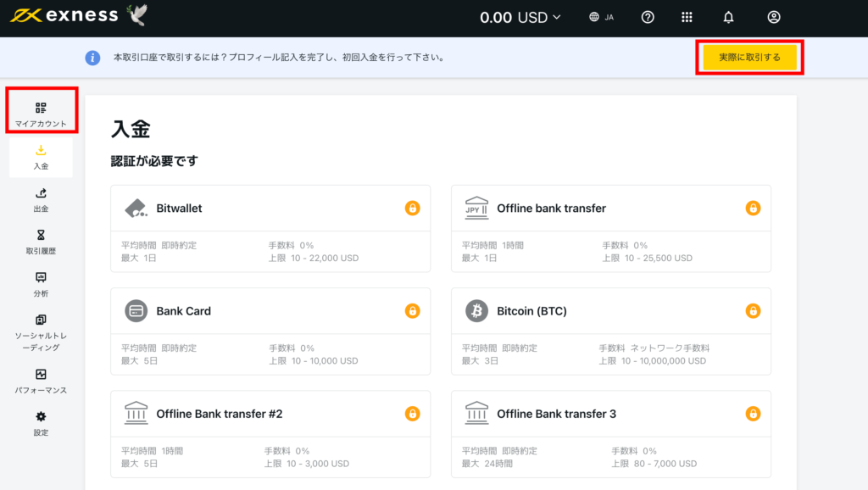868x490 pixels.
Task: Click the 10 - 3,000 USD limit text
Action: click(318, 464)
